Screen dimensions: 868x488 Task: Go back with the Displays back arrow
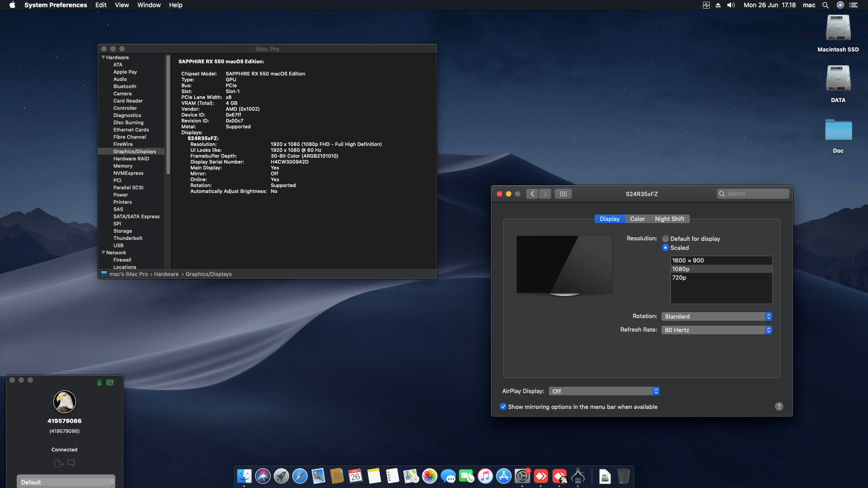pyautogui.click(x=532, y=194)
